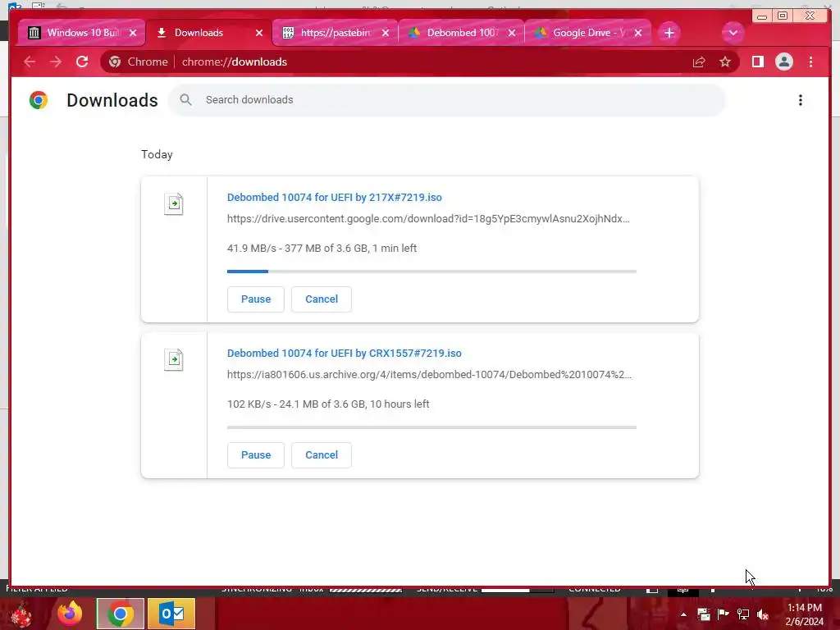Click the 102 KB/s status text

[x=328, y=404]
